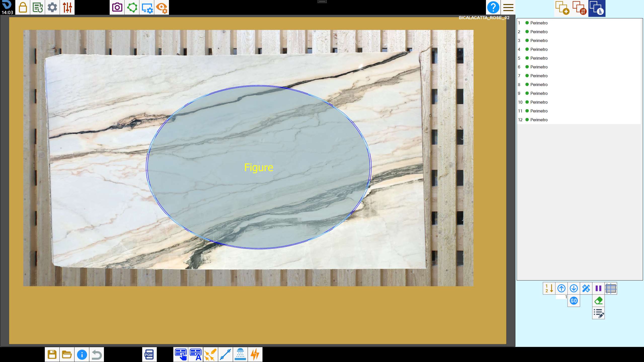Click the orange lightning bolt icon
Image resolution: width=644 pixels, height=362 pixels.
(x=255, y=354)
